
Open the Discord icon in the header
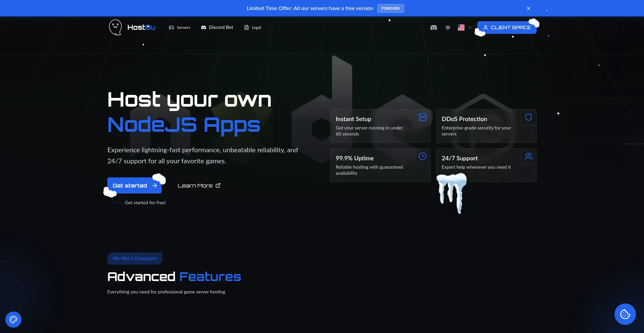tap(434, 27)
